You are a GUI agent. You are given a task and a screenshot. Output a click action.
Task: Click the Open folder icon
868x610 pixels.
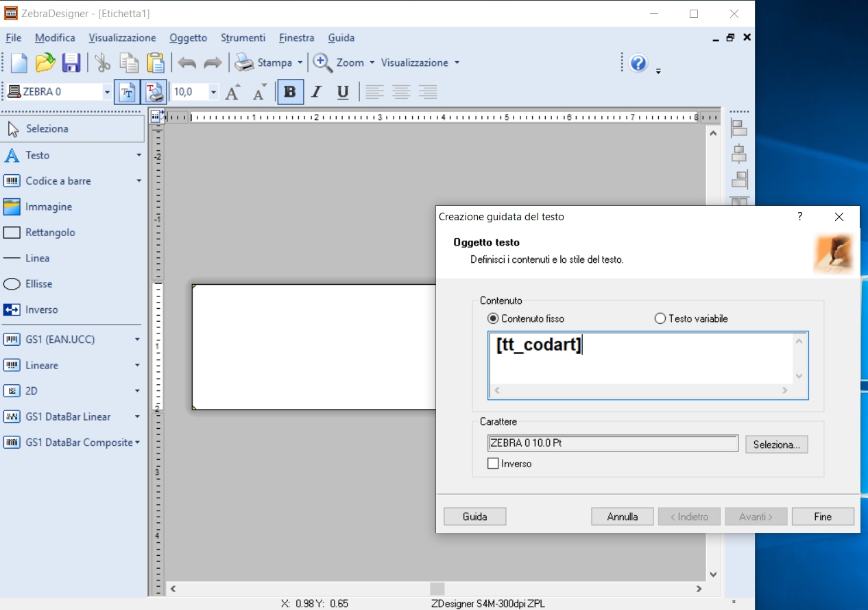pos(45,63)
